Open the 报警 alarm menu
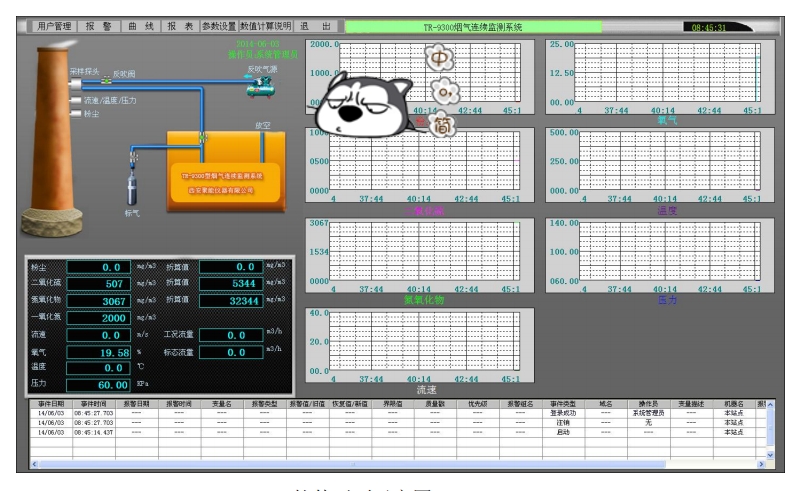 click(x=99, y=27)
